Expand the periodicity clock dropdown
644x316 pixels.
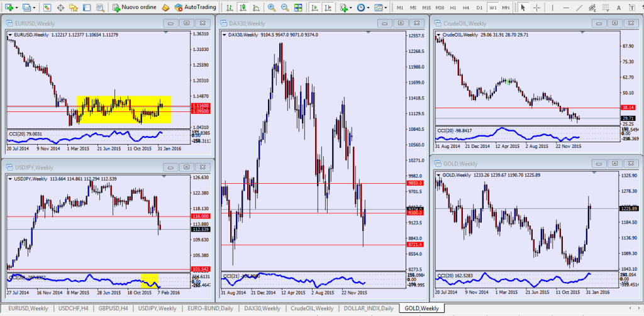click(x=369, y=8)
